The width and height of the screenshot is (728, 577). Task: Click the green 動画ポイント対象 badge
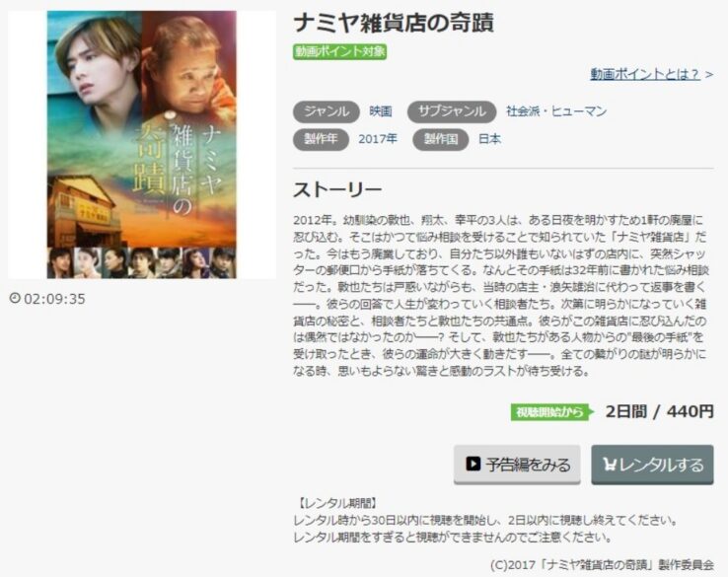point(340,51)
